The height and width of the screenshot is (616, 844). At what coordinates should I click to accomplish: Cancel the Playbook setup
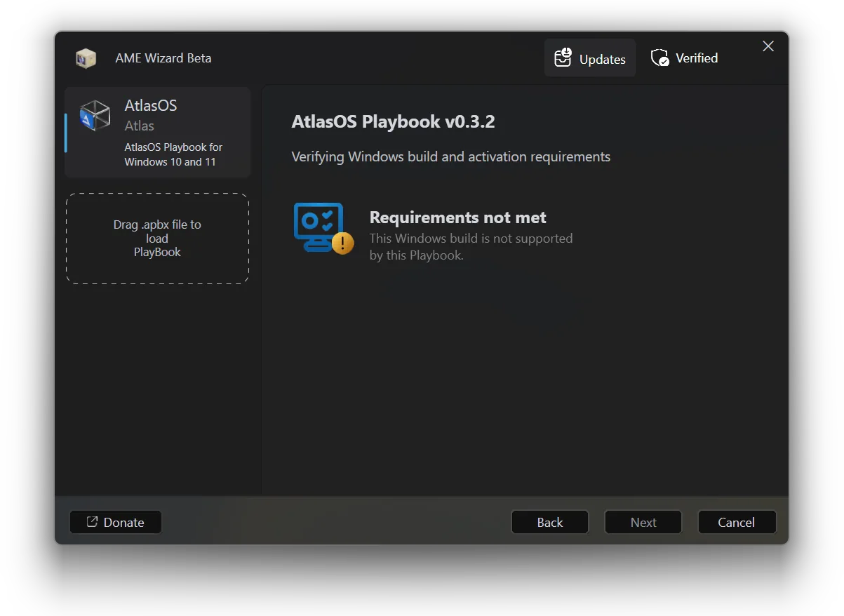[x=737, y=522]
